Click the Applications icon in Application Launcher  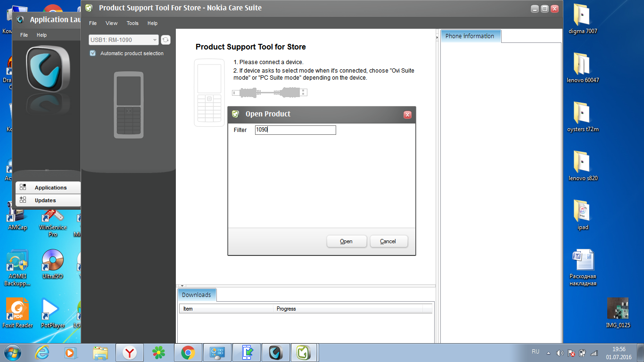(x=23, y=187)
